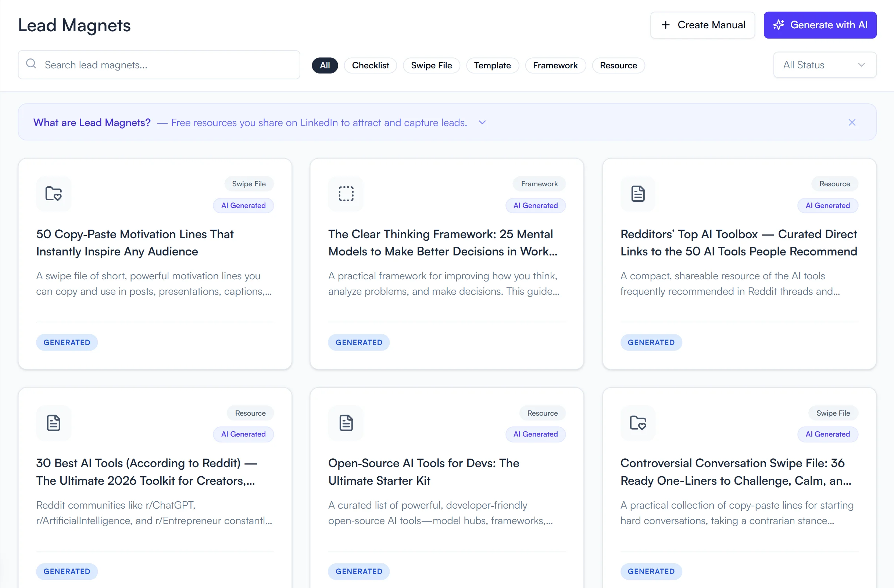Click the document icon on 30 Best AI Tools card
The image size is (894, 588).
coord(54,423)
